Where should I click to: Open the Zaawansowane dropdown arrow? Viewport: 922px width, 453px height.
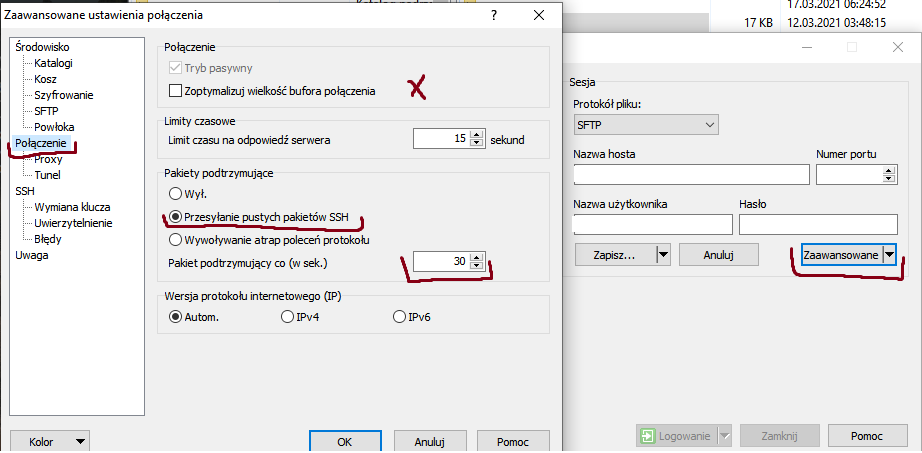pos(888,255)
